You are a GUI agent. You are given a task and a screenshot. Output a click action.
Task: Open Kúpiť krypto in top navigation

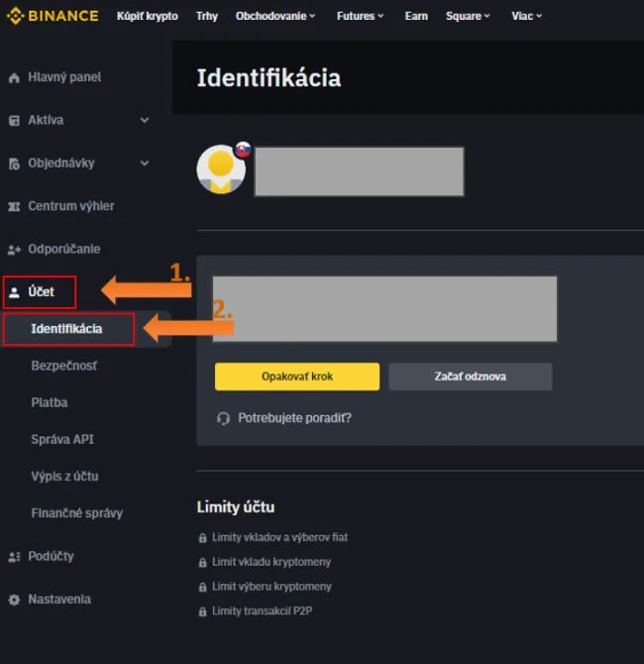click(148, 16)
